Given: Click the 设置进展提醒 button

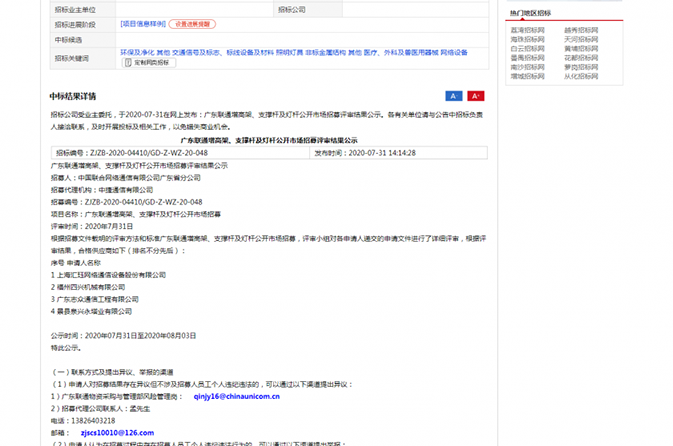Looking at the screenshot, I should [191, 23].
